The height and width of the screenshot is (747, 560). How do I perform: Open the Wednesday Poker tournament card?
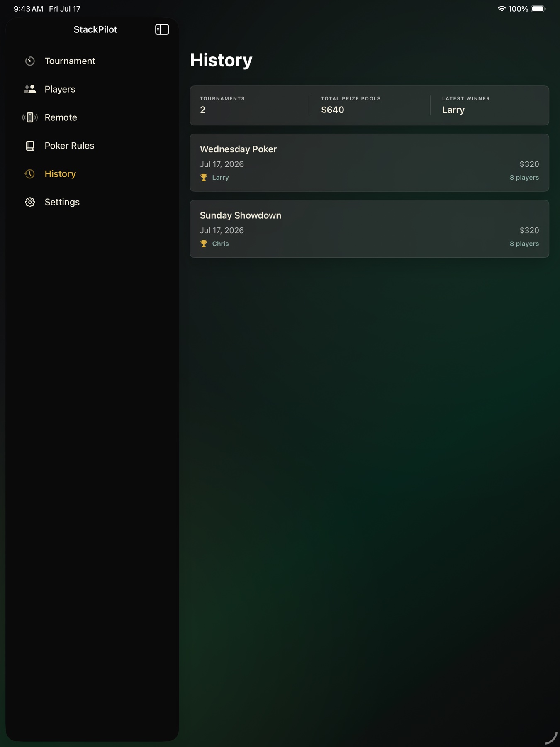tap(369, 163)
